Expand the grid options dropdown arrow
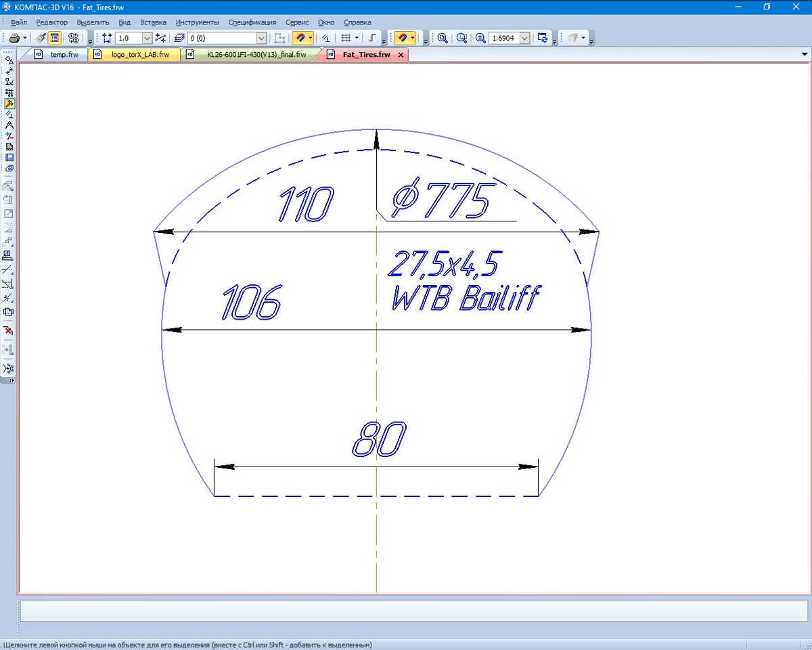Screen dimensions: 812x650 [x=357, y=39]
